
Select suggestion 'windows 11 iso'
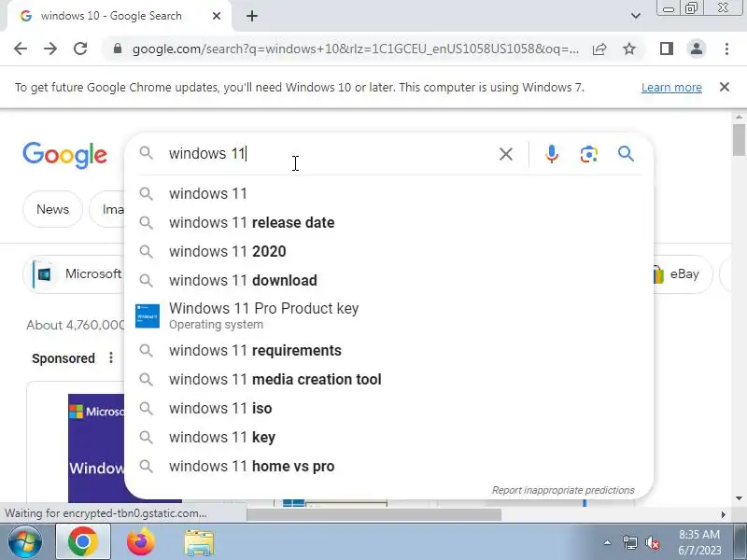tap(388, 409)
